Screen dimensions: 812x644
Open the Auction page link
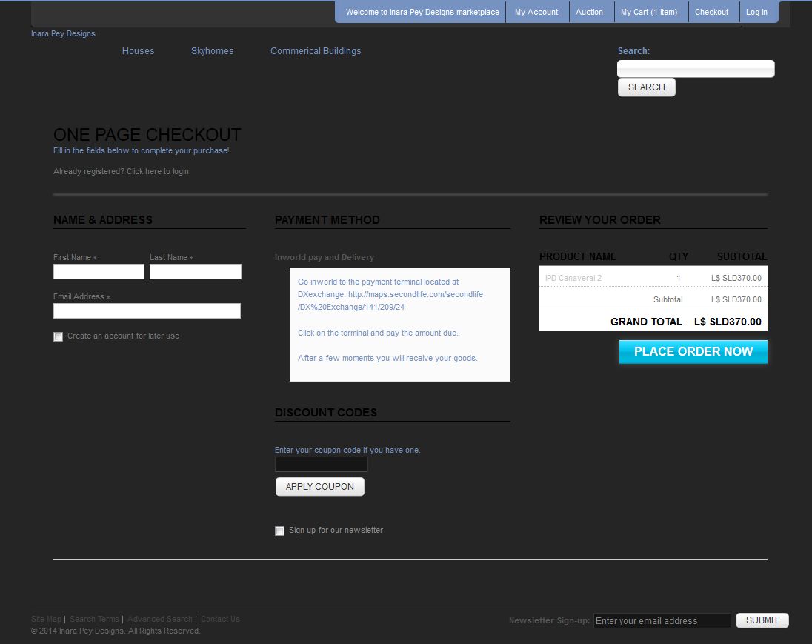589,12
